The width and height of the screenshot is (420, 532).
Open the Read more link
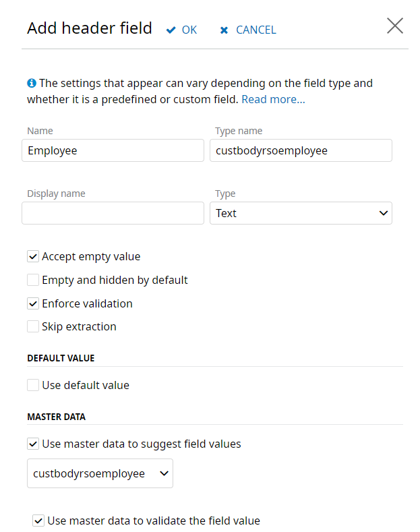[273, 99]
